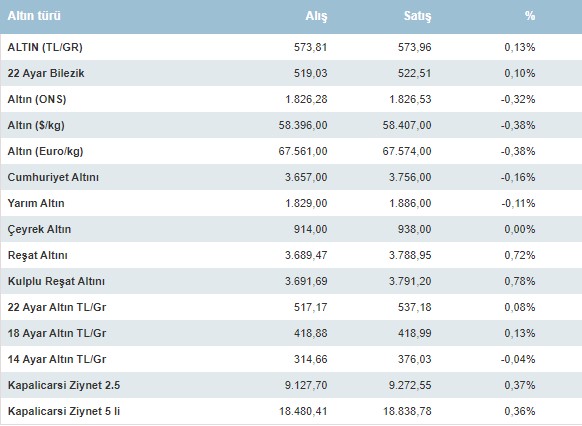
Task: Click Kapalicarsi Ziynet 5 li label
Action: (64, 411)
